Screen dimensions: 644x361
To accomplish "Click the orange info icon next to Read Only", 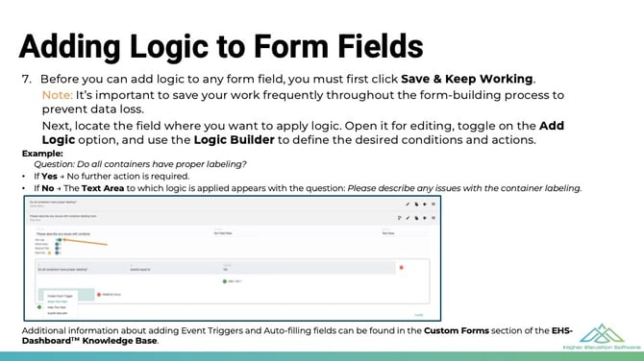I will (x=49, y=253).
